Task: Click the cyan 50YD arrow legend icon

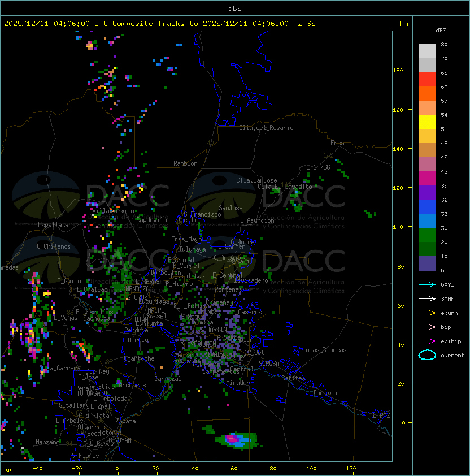Action: [427, 284]
